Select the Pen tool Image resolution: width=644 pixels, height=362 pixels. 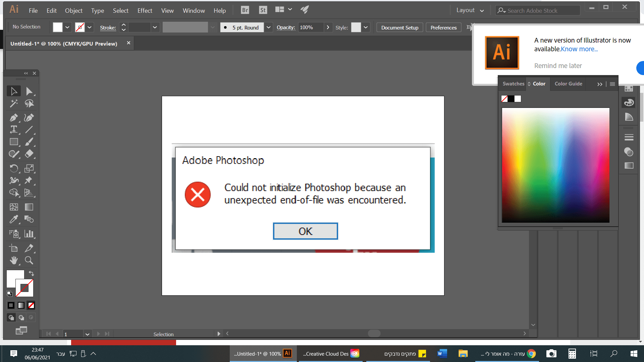[13, 118]
